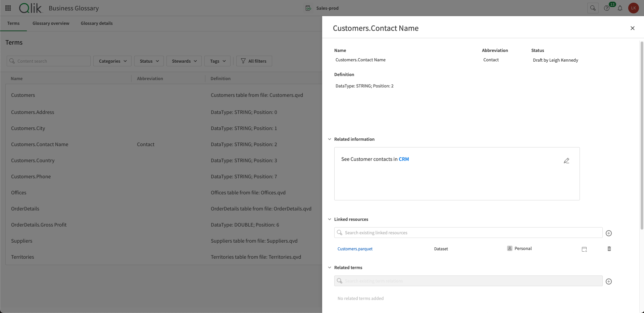644x313 pixels.
Task: Click the Sales-prod space name
Action: [x=327, y=8]
